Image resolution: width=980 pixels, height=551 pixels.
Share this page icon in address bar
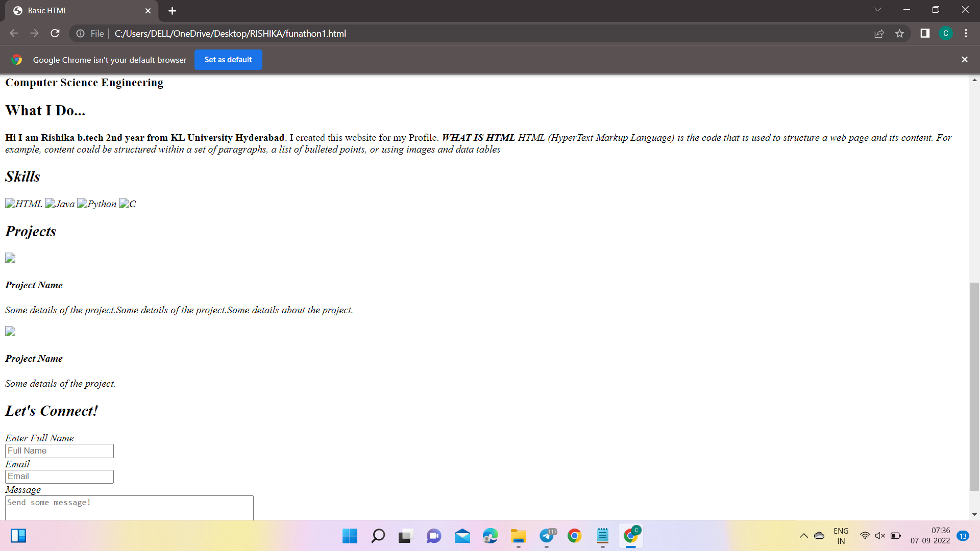point(879,34)
